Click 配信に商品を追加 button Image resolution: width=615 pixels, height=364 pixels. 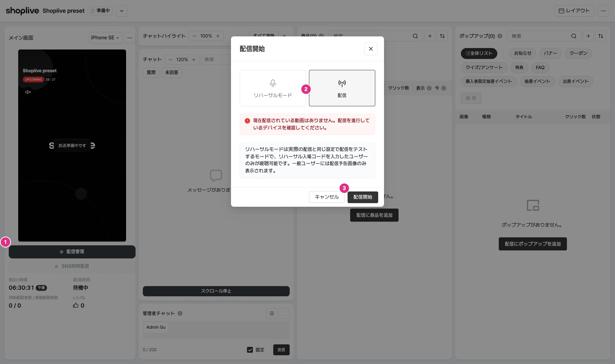pos(374,215)
